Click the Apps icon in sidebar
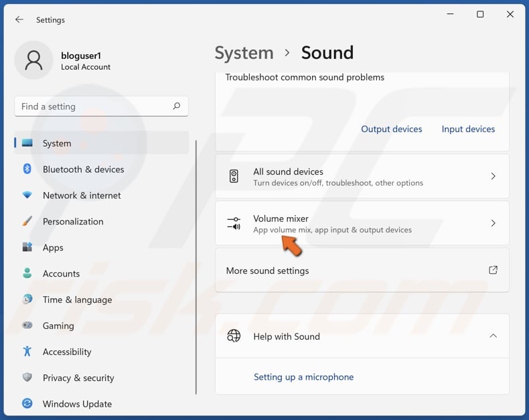 27,247
